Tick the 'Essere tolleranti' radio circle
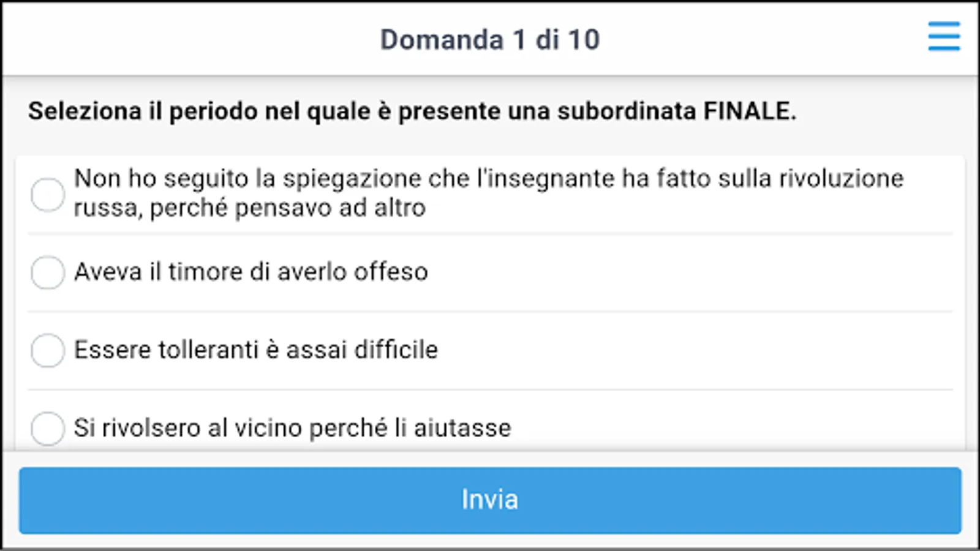This screenshot has height=551, width=980. click(48, 350)
